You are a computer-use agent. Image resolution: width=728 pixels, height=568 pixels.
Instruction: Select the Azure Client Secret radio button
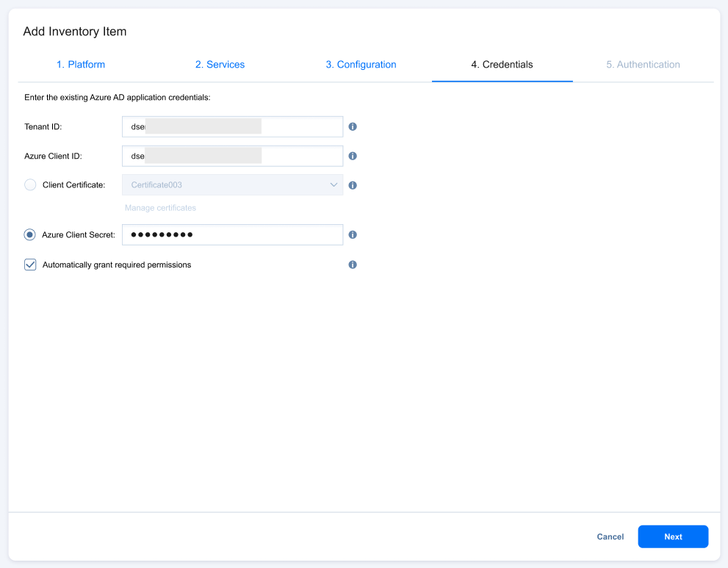coord(30,235)
